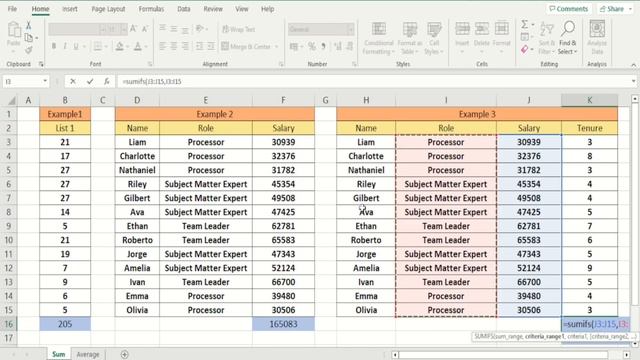
Task: Open the Number Format dropdown
Action: [350, 29]
